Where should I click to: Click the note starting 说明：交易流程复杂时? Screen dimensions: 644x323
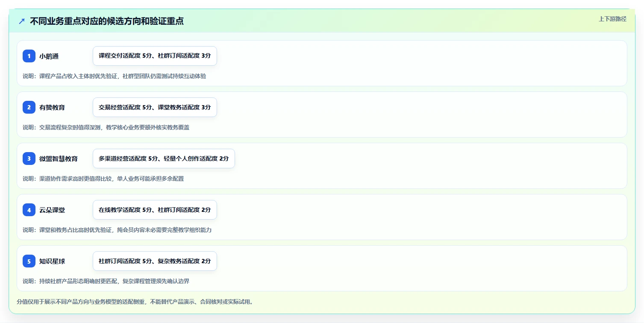tap(106, 127)
